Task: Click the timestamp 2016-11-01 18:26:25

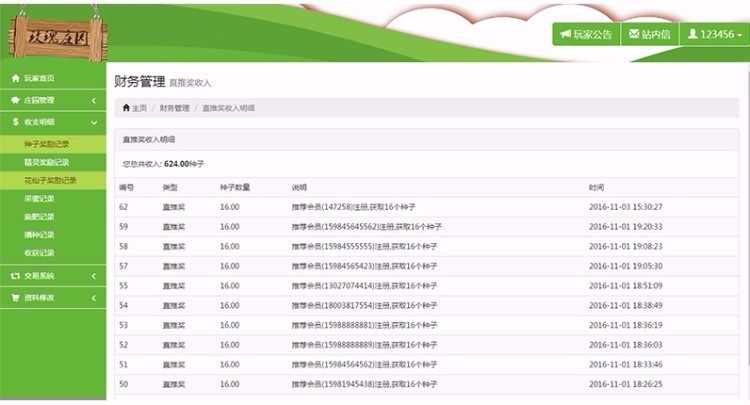Action: pos(626,384)
